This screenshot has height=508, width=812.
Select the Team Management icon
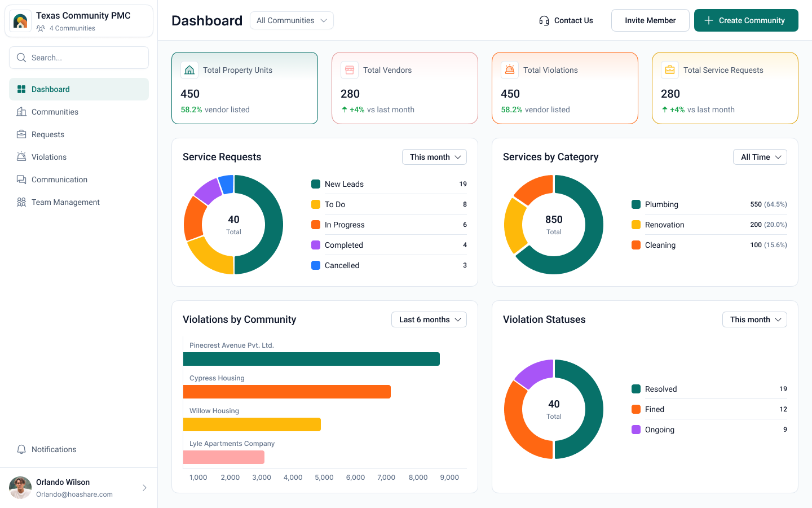20,202
